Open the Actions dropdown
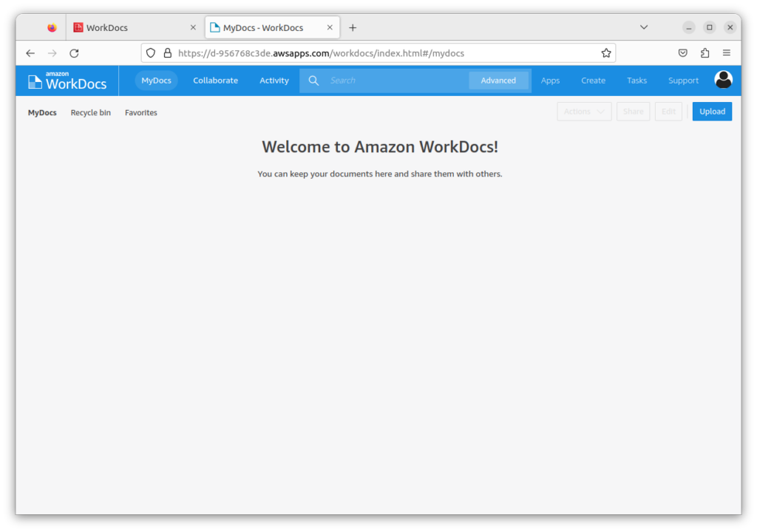This screenshot has width=757, height=532. click(584, 111)
